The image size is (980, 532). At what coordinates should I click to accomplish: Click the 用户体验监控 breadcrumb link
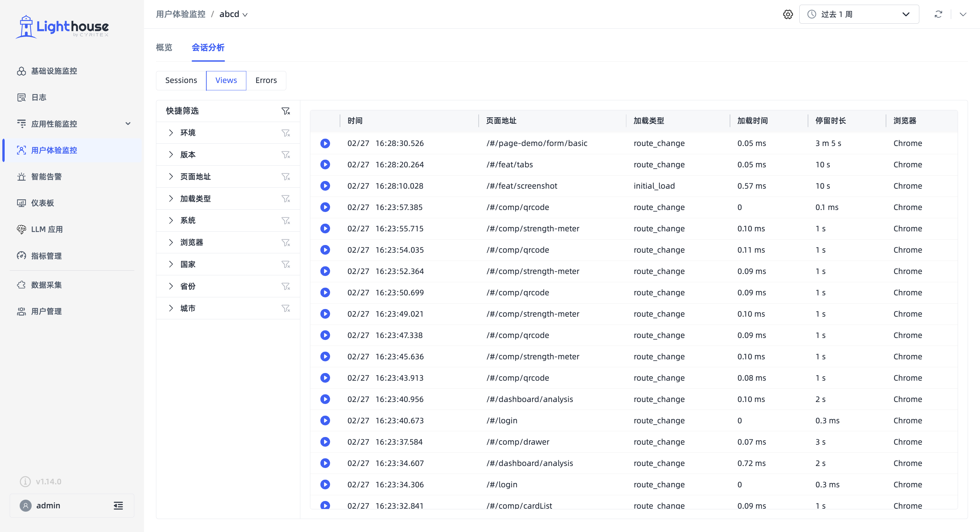tap(181, 14)
